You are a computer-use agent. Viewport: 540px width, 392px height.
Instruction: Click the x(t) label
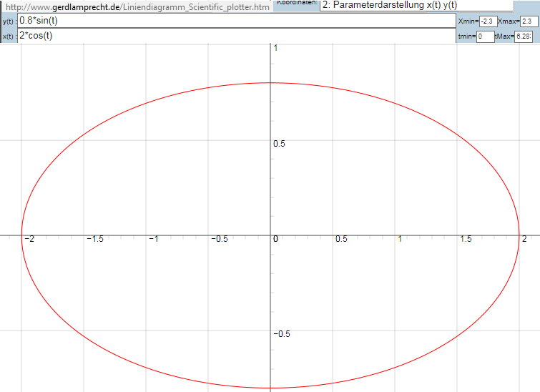[x=9, y=36]
